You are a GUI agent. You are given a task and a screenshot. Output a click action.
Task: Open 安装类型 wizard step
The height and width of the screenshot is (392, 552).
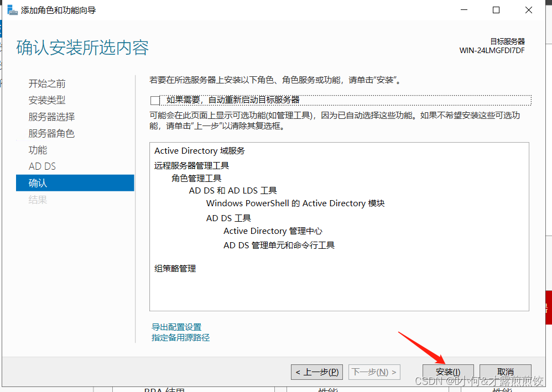click(47, 100)
